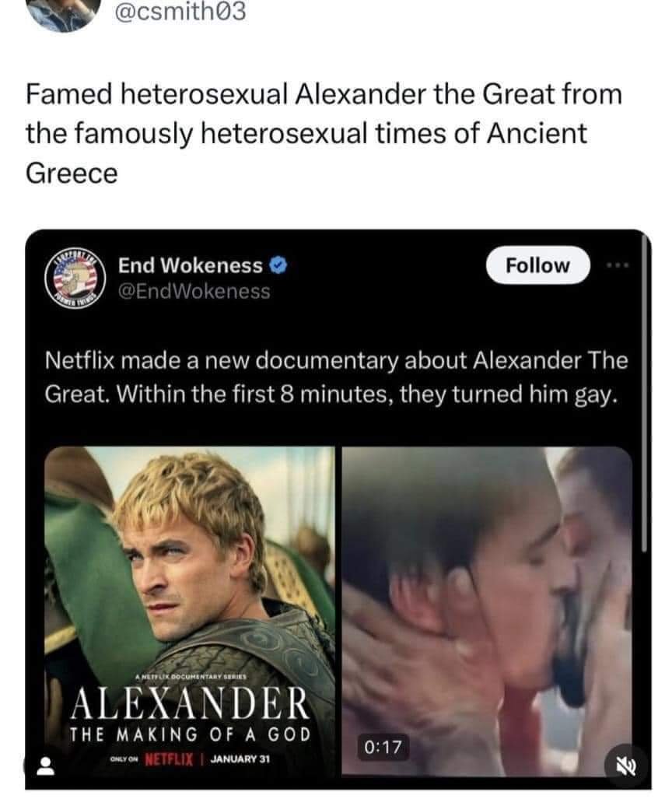Click the "Famed heterosexual Alexander" post text

(324, 134)
